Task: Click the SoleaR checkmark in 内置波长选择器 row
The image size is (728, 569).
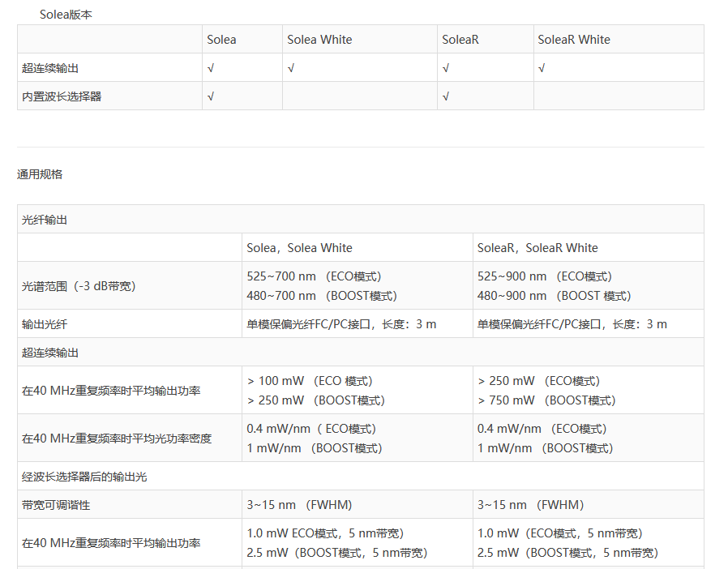Action: point(446,96)
